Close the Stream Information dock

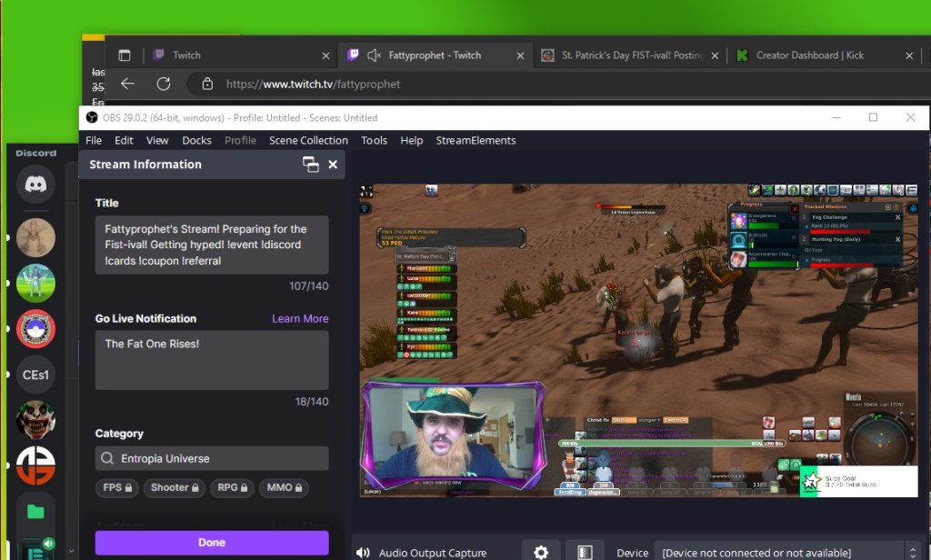pos(333,165)
